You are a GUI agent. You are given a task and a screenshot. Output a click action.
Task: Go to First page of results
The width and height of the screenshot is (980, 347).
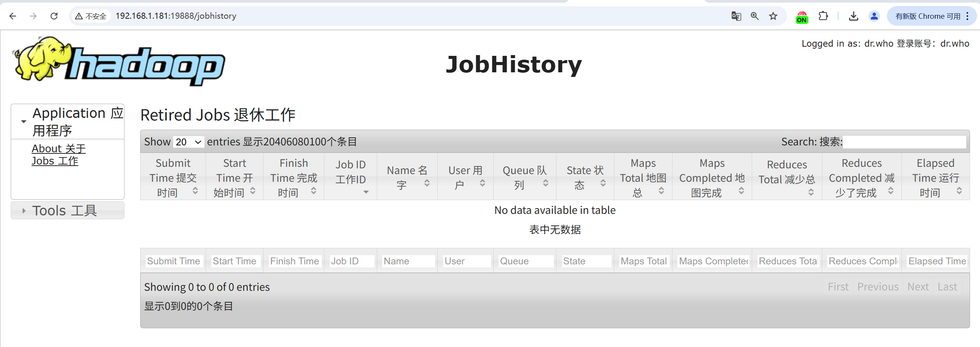coord(838,287)
